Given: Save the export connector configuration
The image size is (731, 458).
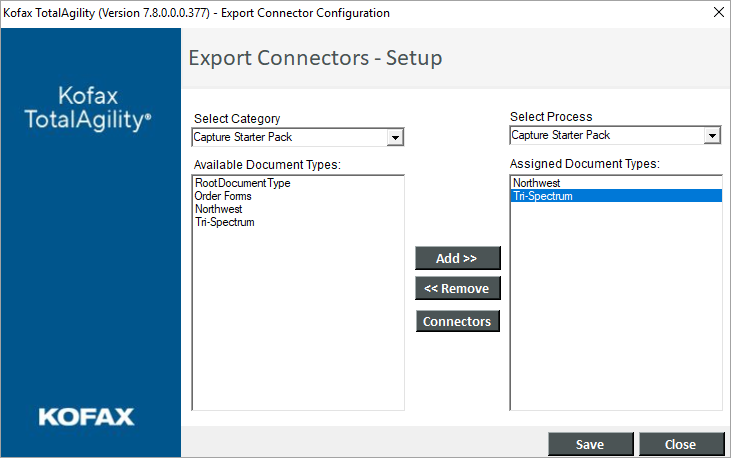Looking at the screenshot, I should (590, 444).
